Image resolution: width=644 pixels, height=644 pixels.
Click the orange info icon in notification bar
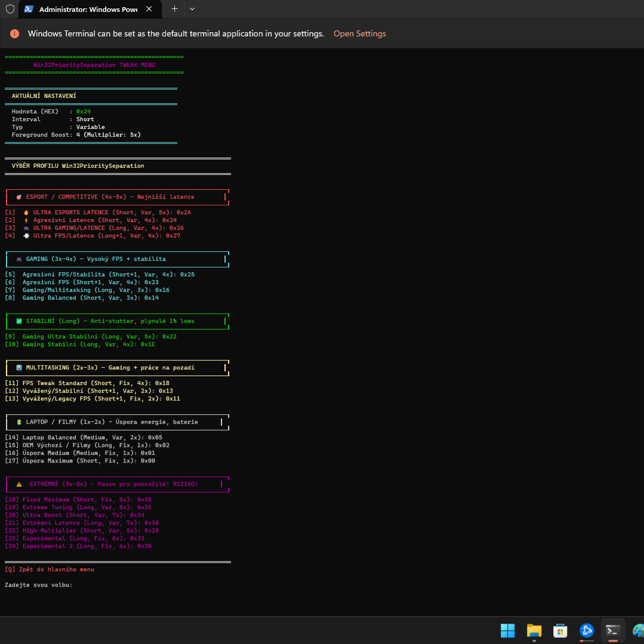(x=14, y=34)
